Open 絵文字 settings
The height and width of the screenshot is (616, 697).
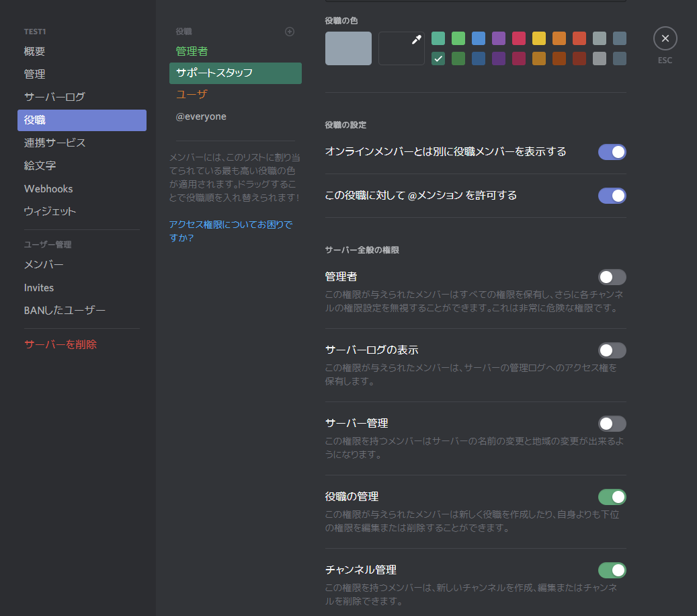[82, 166]
